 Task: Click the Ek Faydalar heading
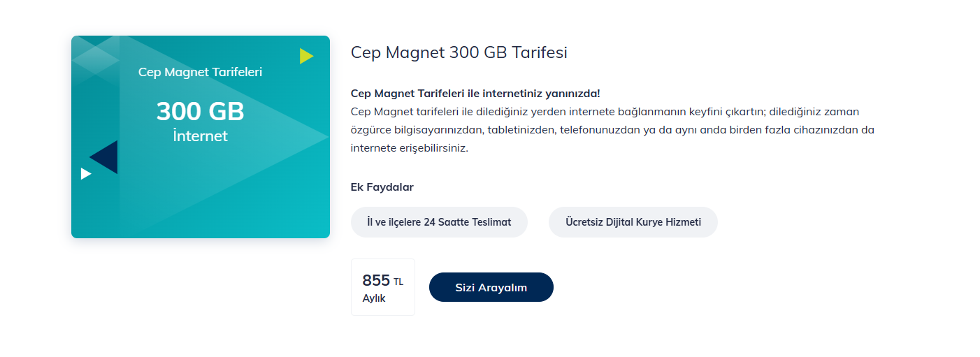coord(382,187)
